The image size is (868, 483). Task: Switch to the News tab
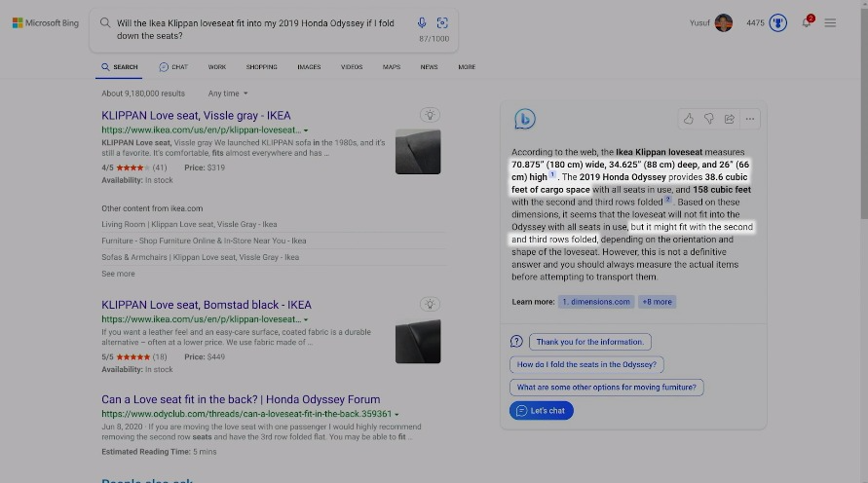click(429, 67)
